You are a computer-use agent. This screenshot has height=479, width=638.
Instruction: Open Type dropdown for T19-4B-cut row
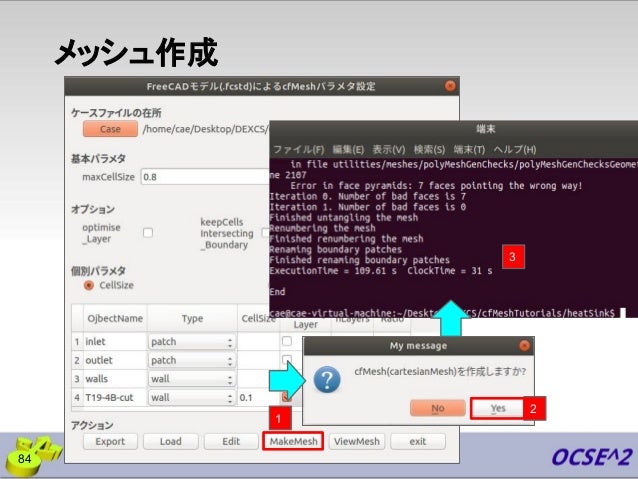pos(191,398)
